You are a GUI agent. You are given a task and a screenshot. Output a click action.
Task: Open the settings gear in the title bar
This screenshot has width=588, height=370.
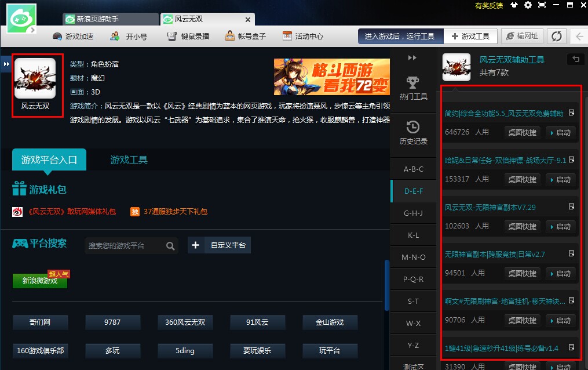point(528,5)
